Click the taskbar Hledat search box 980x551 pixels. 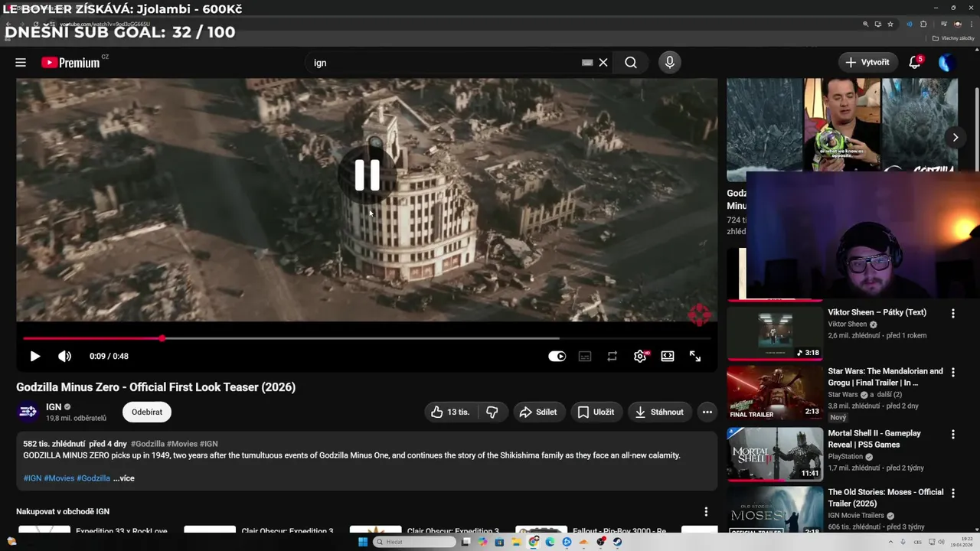pos(414,542)
